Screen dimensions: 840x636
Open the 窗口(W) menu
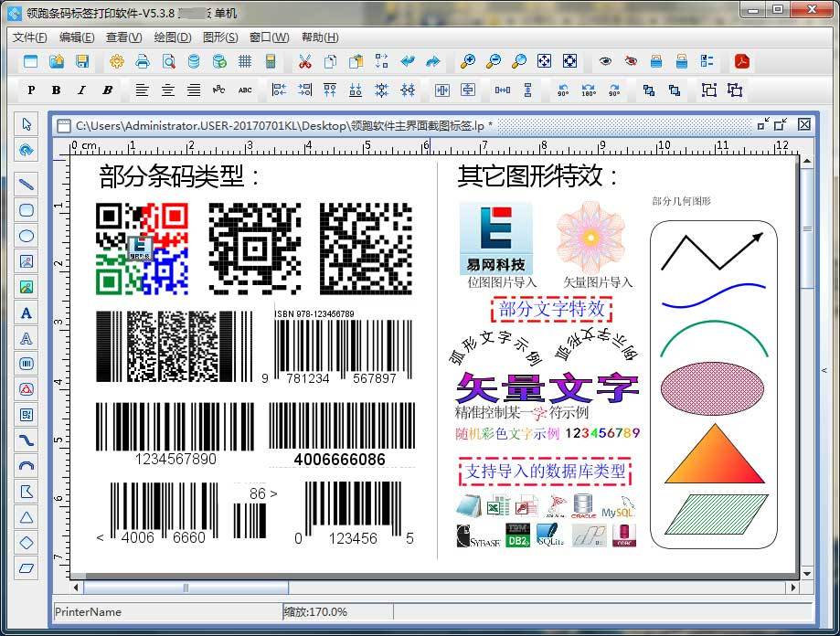click(x=270, y=37)
